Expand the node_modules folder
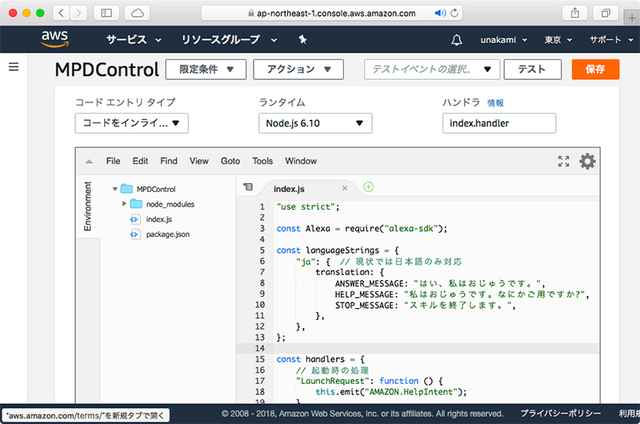Viewport: 640px width, 424px height. [125, 203]
